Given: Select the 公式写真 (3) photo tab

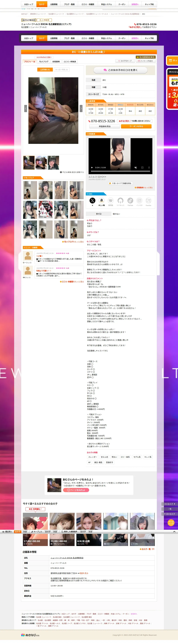Looking at the screenshot, I should [45, 70].
